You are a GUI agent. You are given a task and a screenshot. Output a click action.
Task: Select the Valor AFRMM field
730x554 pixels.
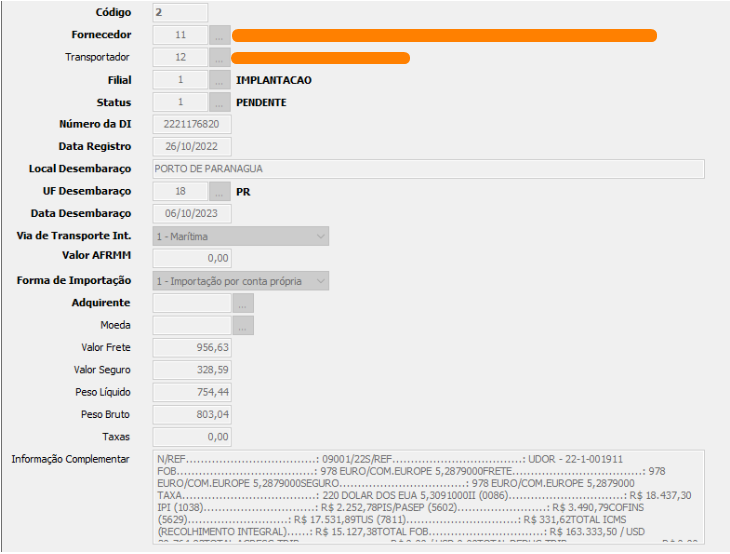[x=192, y=258]
